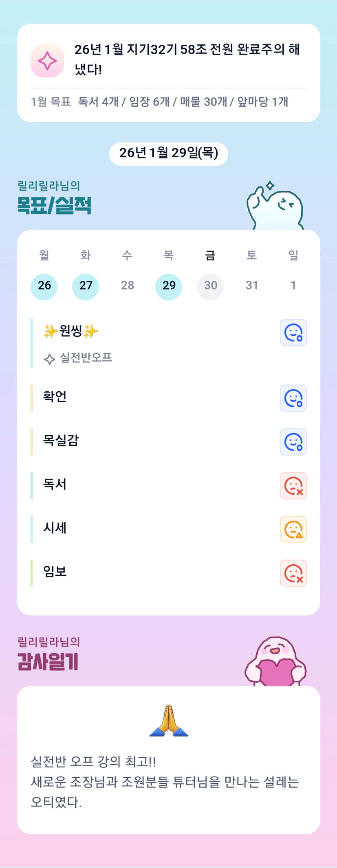Click the pink sparkle icon in header card
Image resolution: width=337 pixels, height=868 pixels.
[x=47, y=61]
